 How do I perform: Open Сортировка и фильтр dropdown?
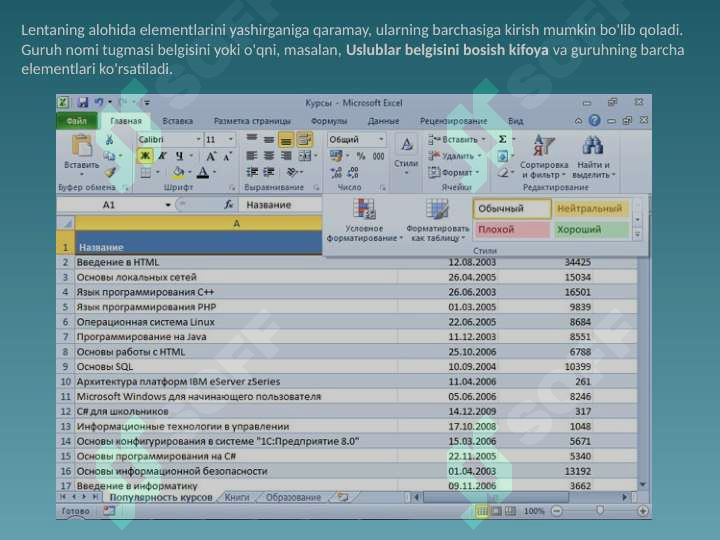click(x=544, y=157)
